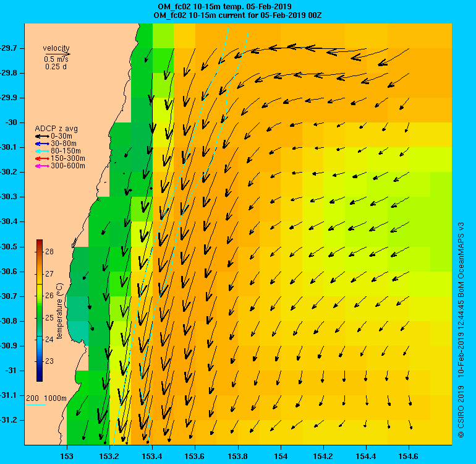Click longitude label 153.6
This screenshot has width=476, height=464.
(195, 457)
